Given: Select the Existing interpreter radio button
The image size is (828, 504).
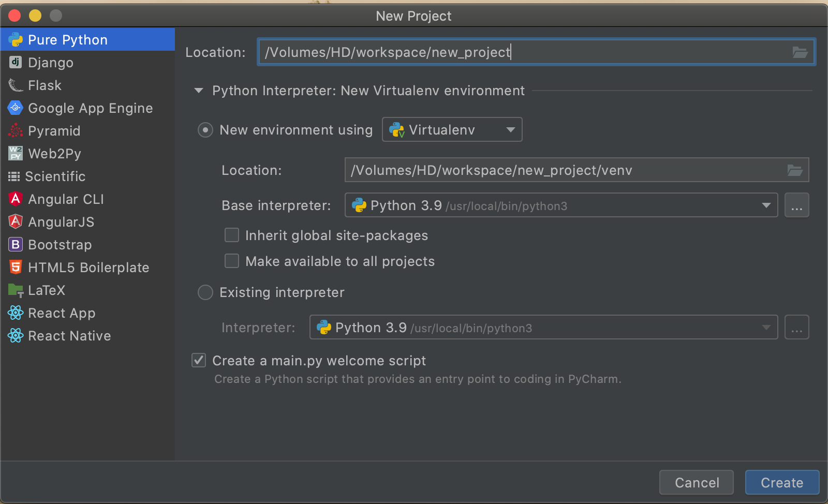Looking at the screenshot, I should click(205, 293).
